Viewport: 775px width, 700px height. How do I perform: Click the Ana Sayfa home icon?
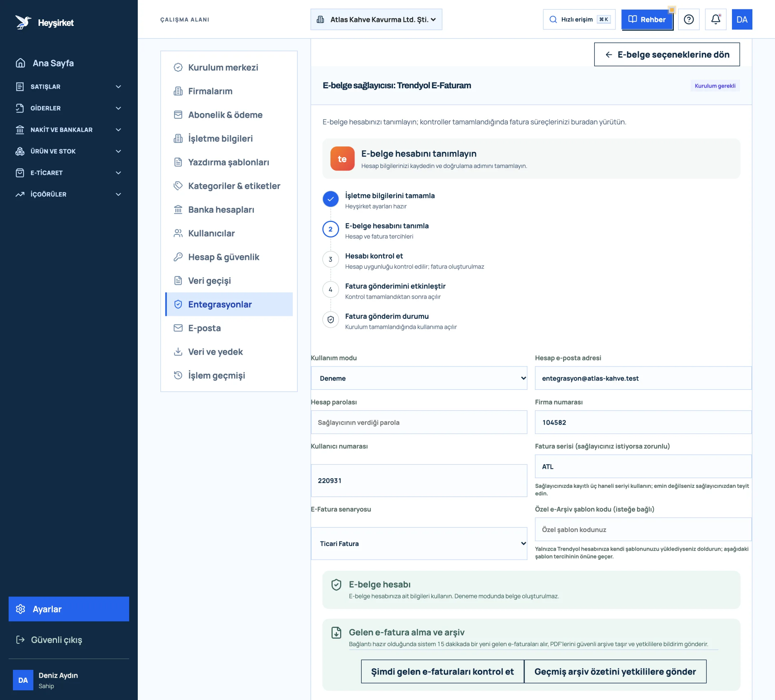tap(20, 63)
